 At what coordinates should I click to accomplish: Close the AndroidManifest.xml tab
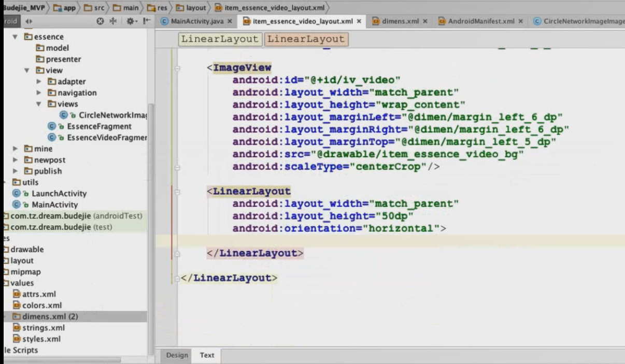pos(520,21)
